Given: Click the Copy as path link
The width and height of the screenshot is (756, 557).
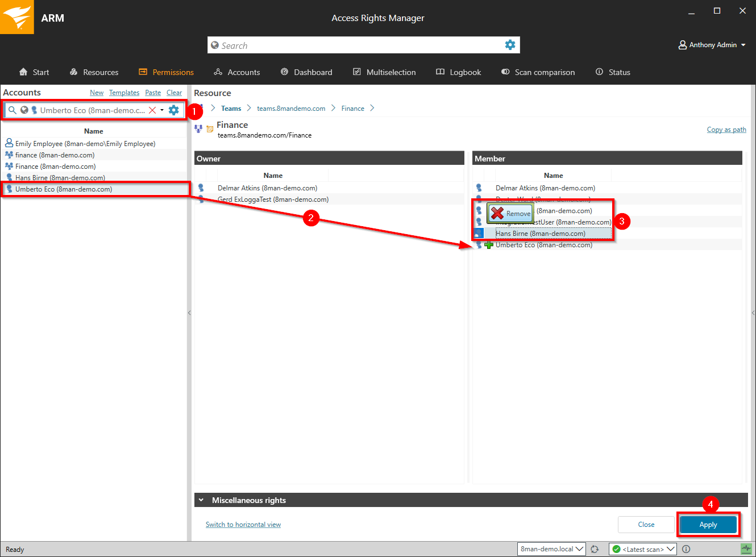Looking at the screenshot, I should 726,130.
